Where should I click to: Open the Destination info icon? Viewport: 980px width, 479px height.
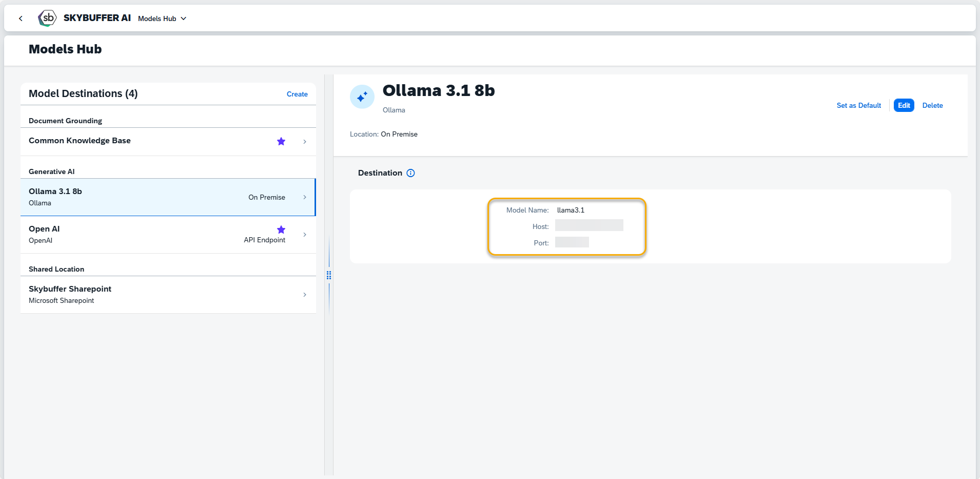[x=410, y=173]
